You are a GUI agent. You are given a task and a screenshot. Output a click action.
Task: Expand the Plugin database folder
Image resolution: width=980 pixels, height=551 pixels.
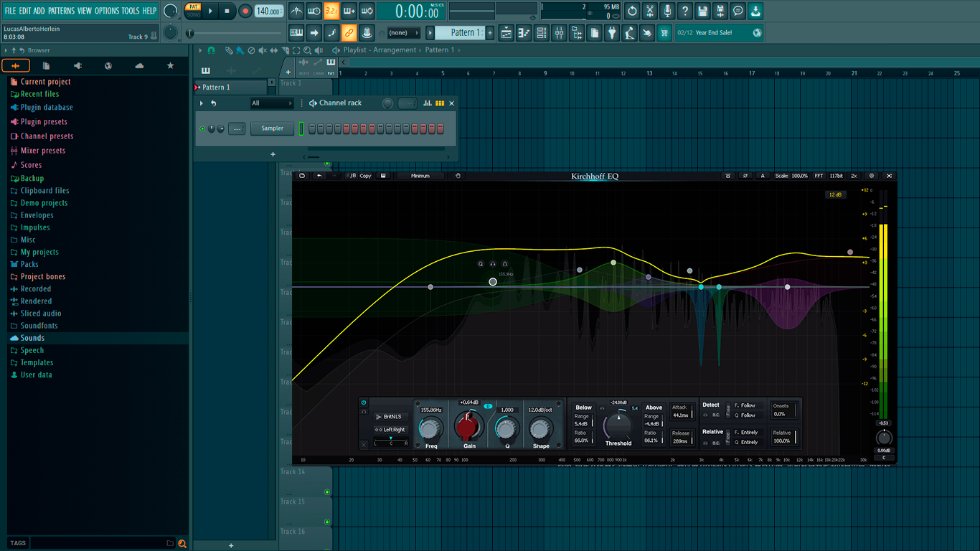pos(46,108)
